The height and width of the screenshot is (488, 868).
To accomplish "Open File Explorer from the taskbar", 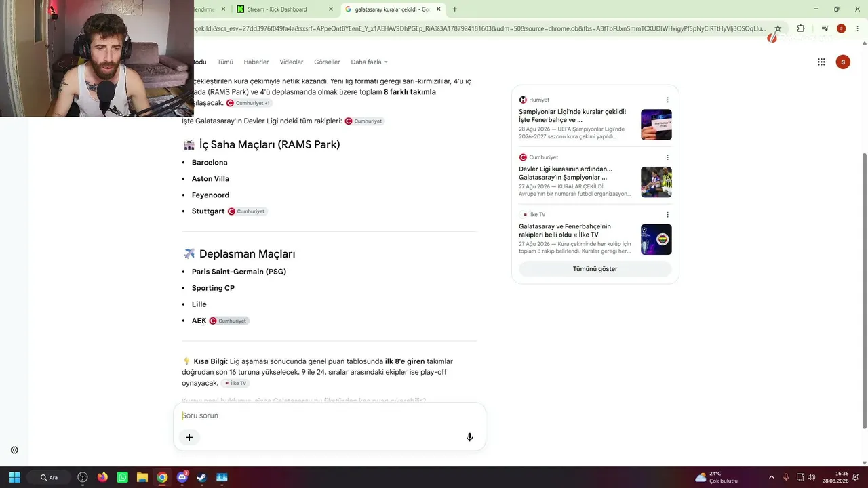I will point(142,477).
